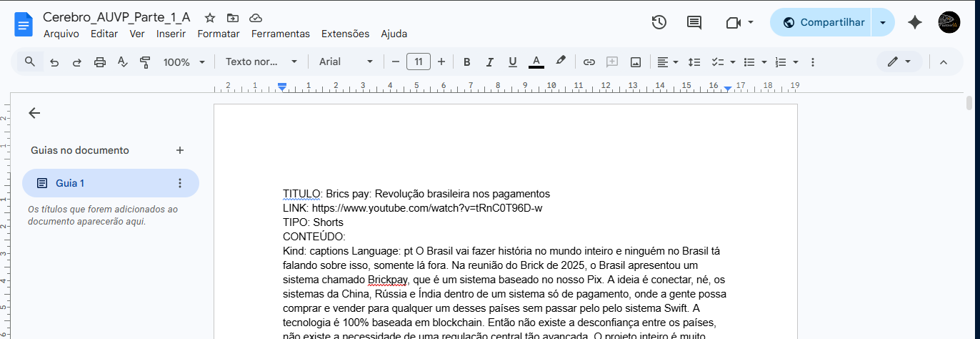Click the print icon in toolbar
Viewport: 980px width, 339px height.
100,62
